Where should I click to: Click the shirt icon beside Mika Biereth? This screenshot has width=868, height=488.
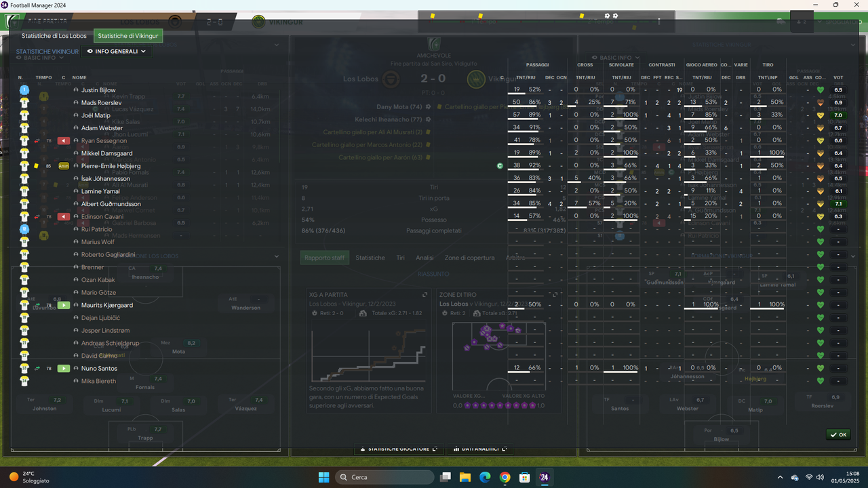click(x=24, y=381)
